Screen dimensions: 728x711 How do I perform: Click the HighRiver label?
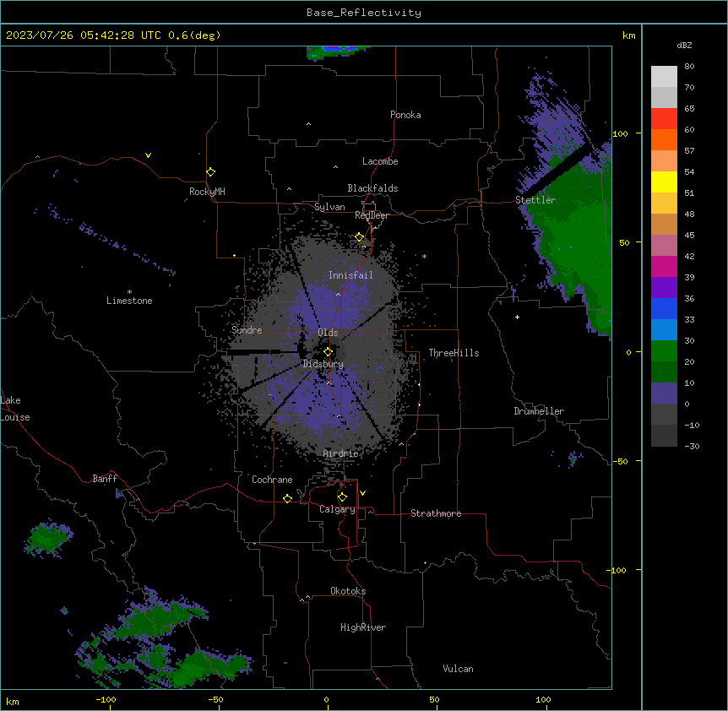[363, 627]
